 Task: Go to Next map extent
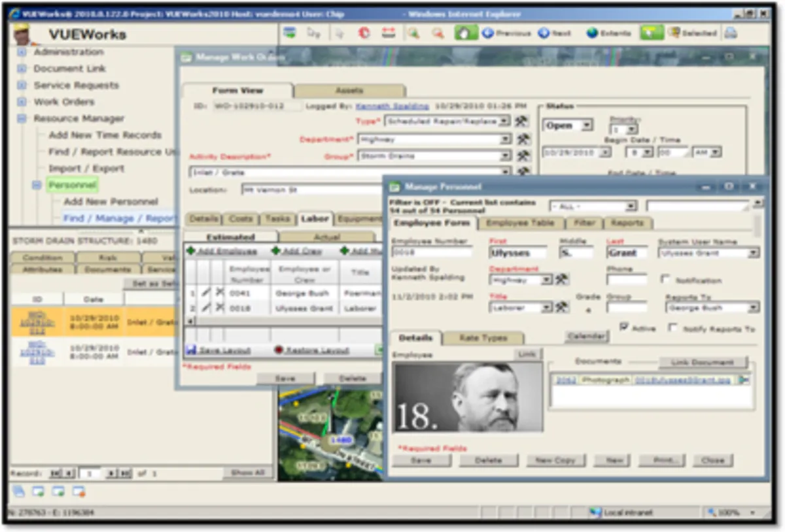pos(555,33)
